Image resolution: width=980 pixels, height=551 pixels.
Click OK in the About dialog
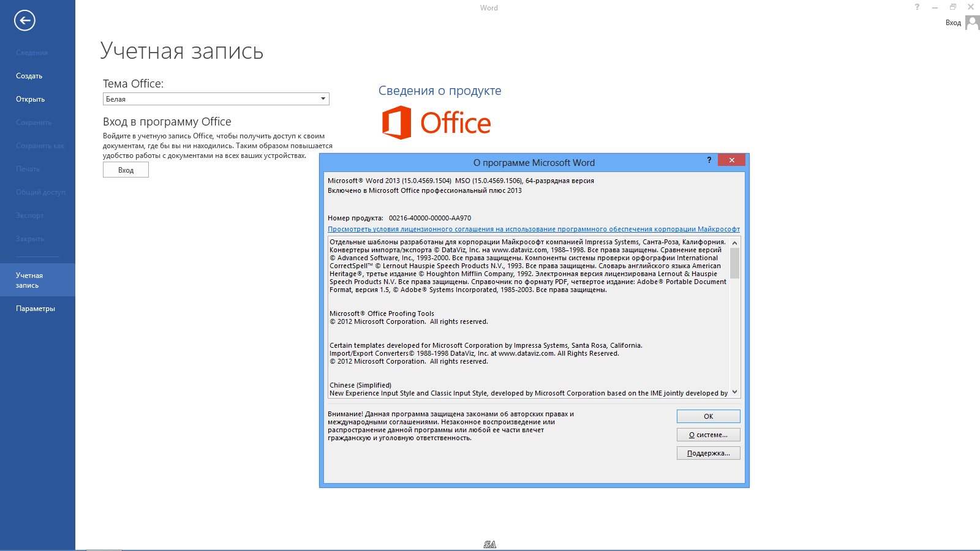coord(708,416)
